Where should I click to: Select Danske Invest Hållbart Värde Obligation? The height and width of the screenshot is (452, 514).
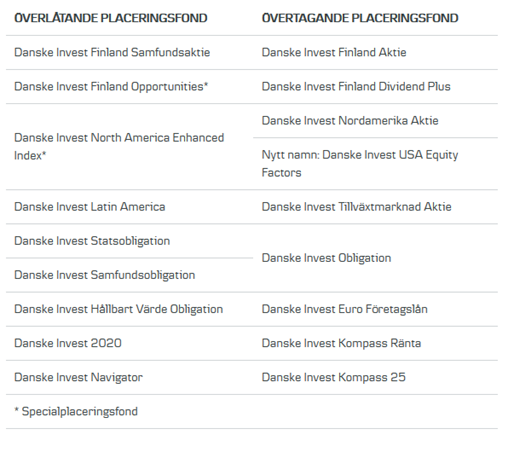tap(119, 309)
